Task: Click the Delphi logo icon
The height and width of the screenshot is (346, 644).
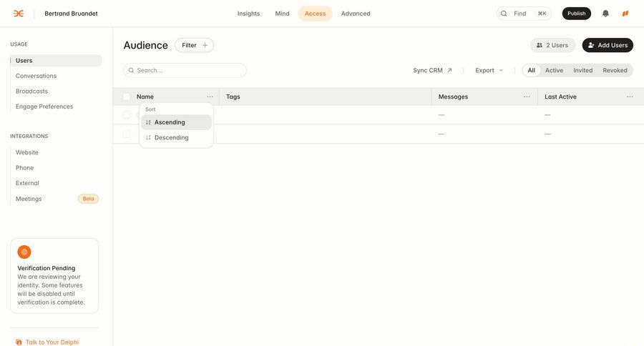Action: point(19,14)
